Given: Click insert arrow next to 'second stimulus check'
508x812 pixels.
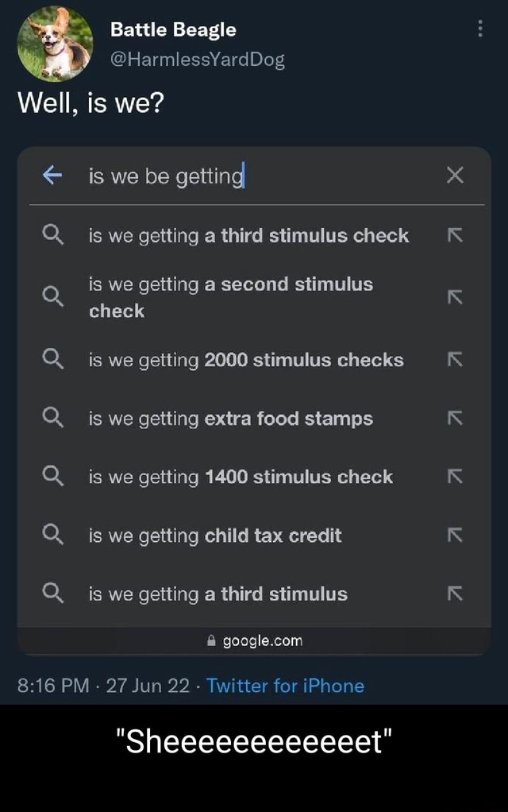Looking at the screenshot, I should coord(455,297).
